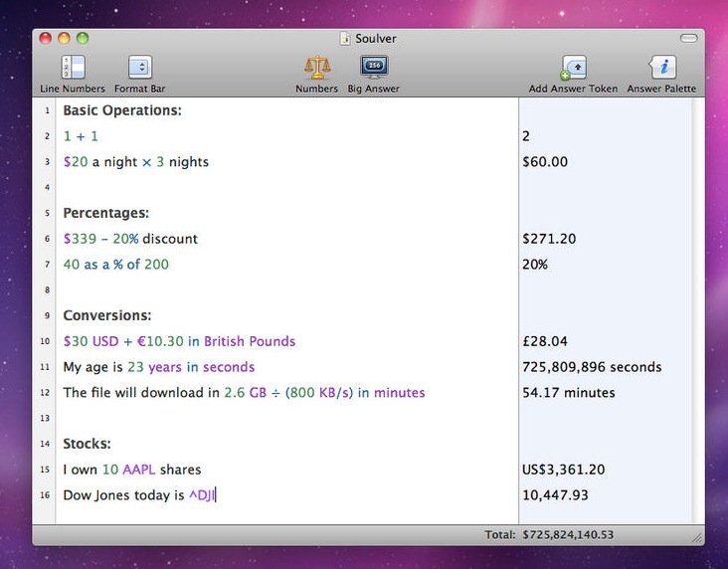Click the 'I own 10 AAPL shares' line
728x569 pixels.
(x=132, y=470)
